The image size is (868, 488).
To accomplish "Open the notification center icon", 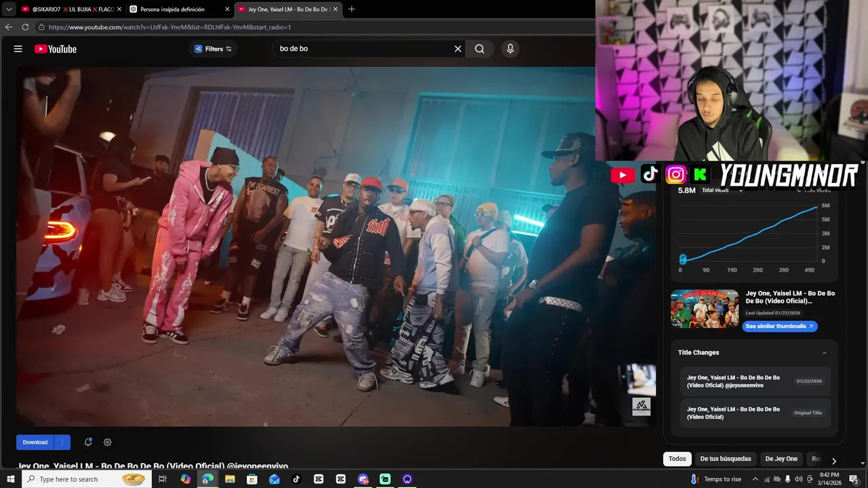I will (x=854, y=479).
